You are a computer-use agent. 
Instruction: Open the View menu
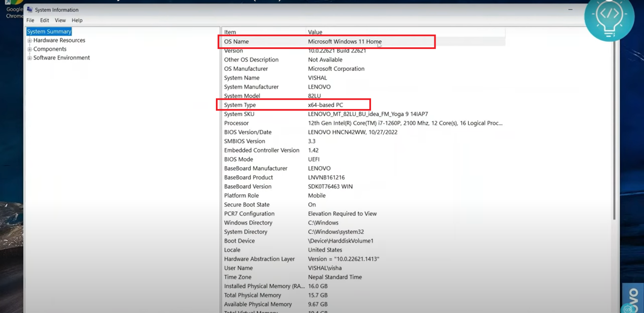(60, 20)
